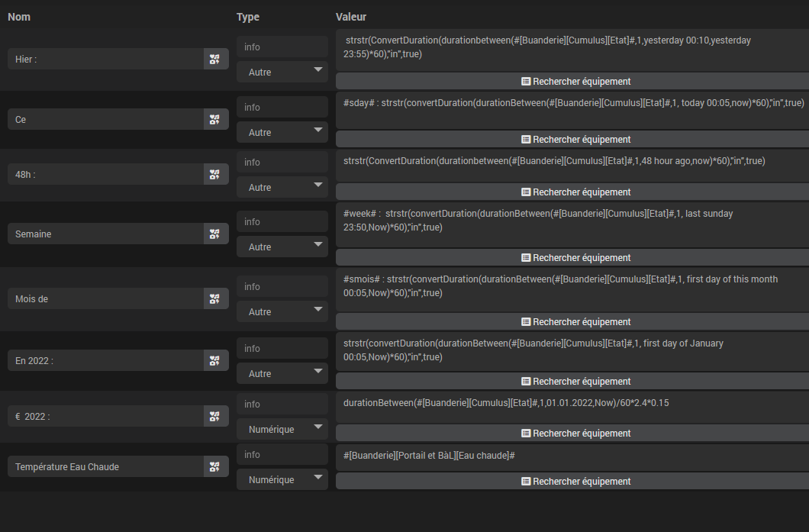Click the 'Semaine' name field
Image resolution: width=809 pixels, height=532 pixels.
click(106, 234)
